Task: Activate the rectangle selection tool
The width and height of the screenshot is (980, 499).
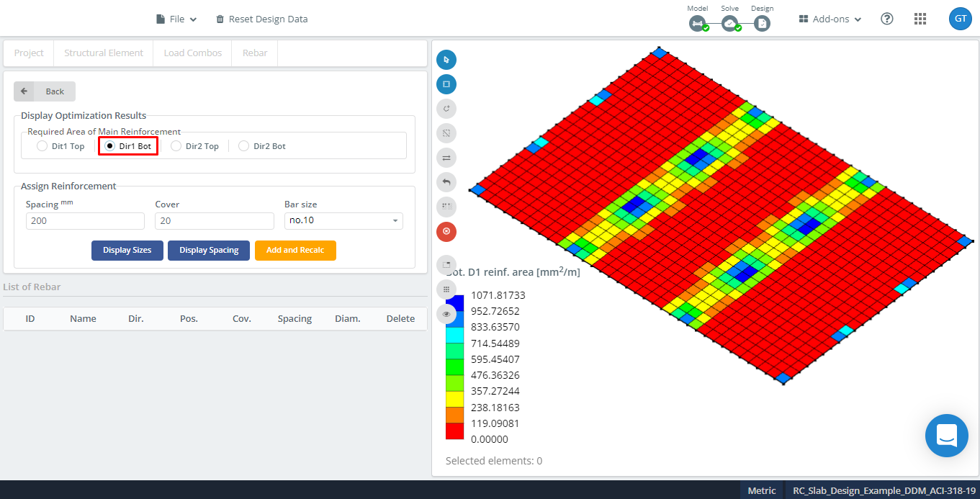Action: click(446, 84)
